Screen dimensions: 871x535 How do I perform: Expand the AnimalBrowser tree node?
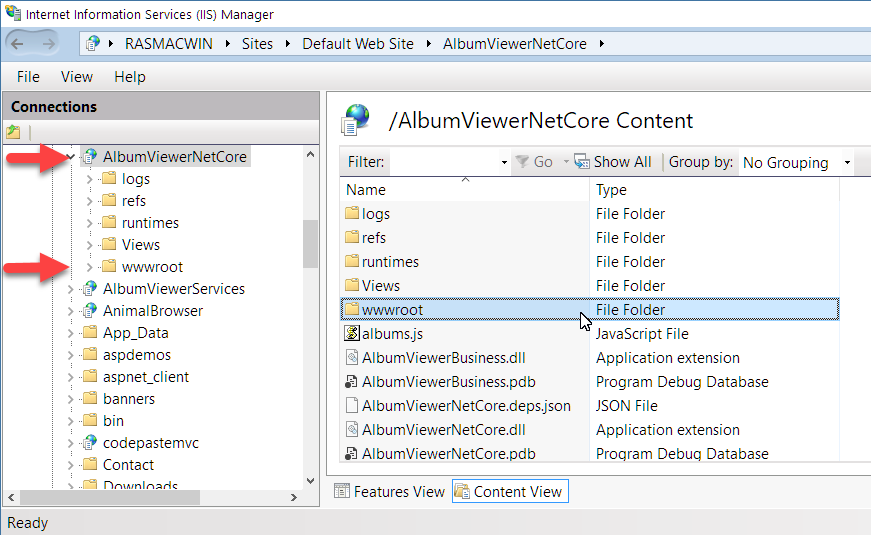pos(71,311)
